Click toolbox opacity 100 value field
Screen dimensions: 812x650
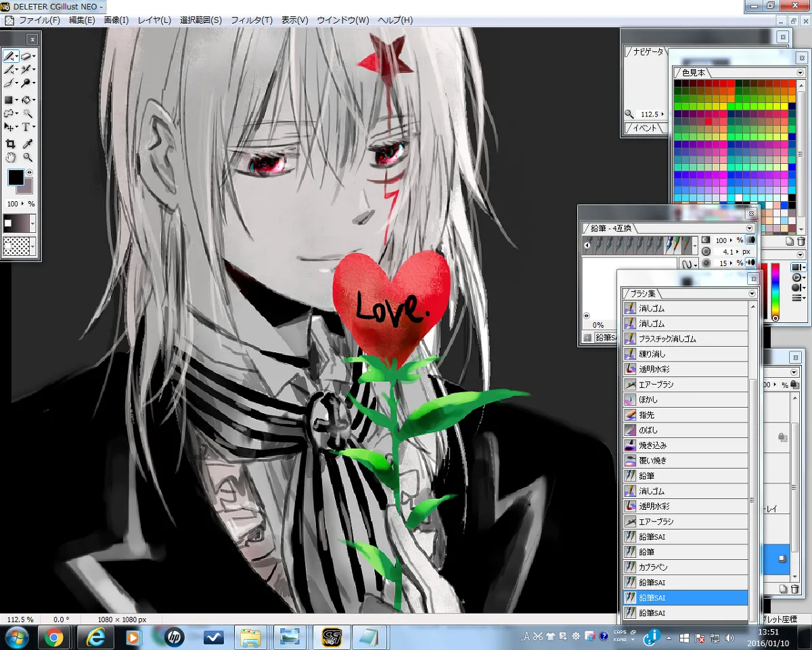(13, 204)
